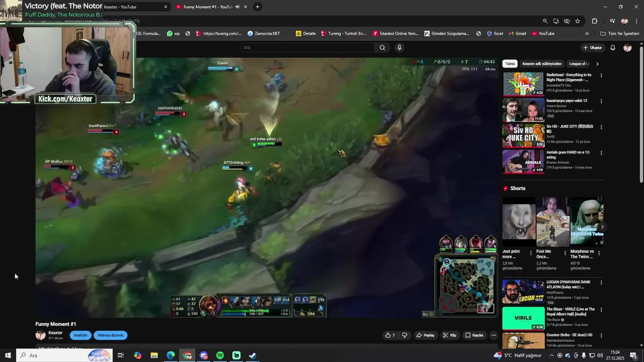This screenshot has width=644, height=362.
Task: Click install app icon in address bar
Action: 556,21
